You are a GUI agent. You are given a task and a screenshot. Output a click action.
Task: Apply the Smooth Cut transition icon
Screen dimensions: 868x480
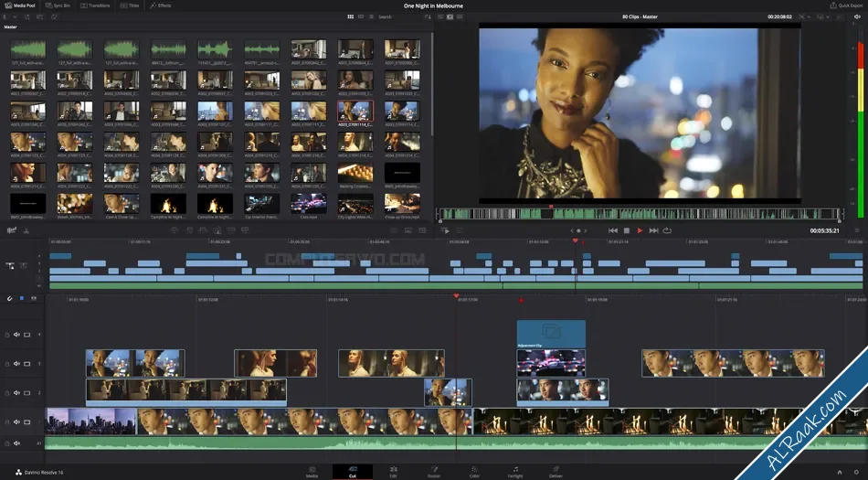click(x=422, y=230)
